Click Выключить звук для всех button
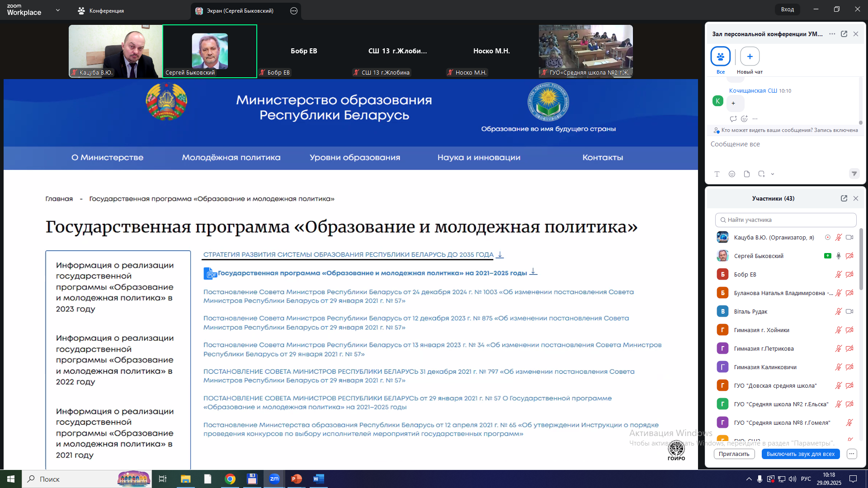This screenshot has width=868, height=488. click(x=800, y=454)
